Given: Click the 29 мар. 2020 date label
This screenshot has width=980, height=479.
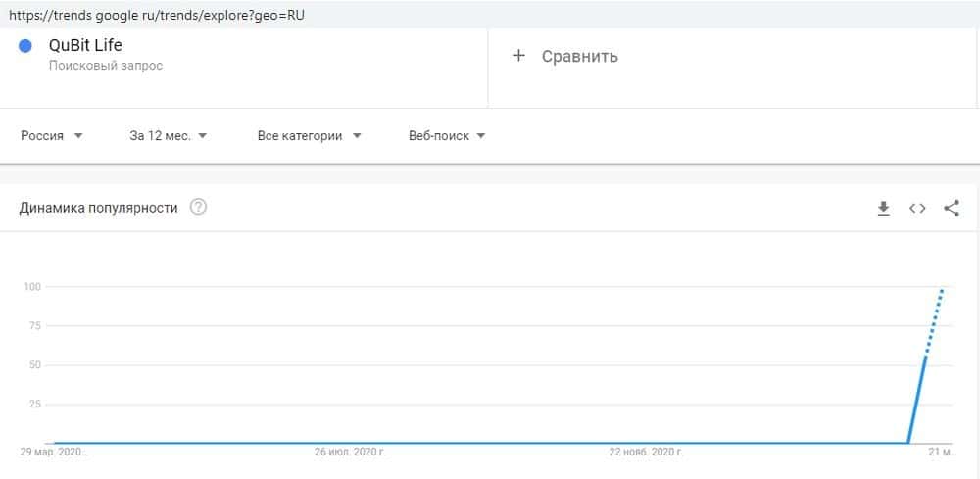Looking at the screenshot, I should (x=54, y=452).
